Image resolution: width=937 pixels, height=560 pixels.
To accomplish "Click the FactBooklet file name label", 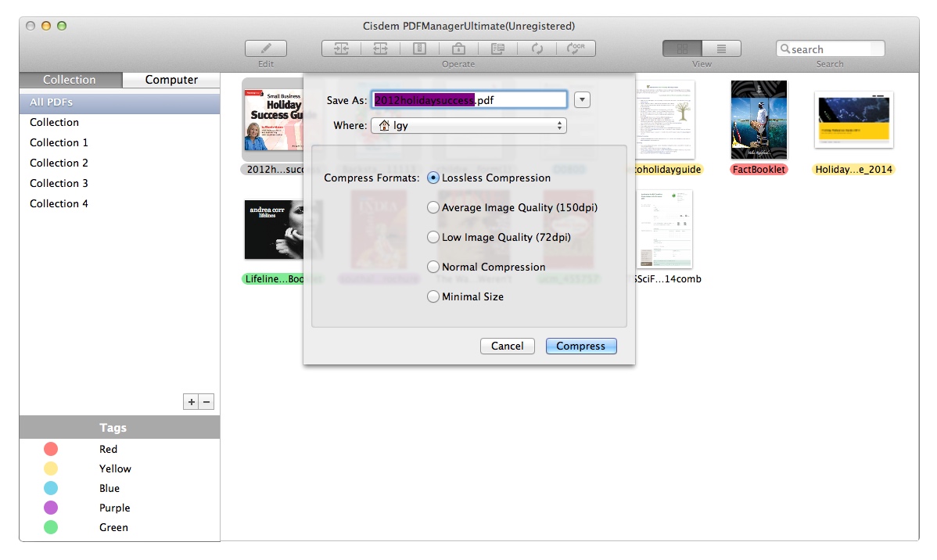I will coord(759,169).
